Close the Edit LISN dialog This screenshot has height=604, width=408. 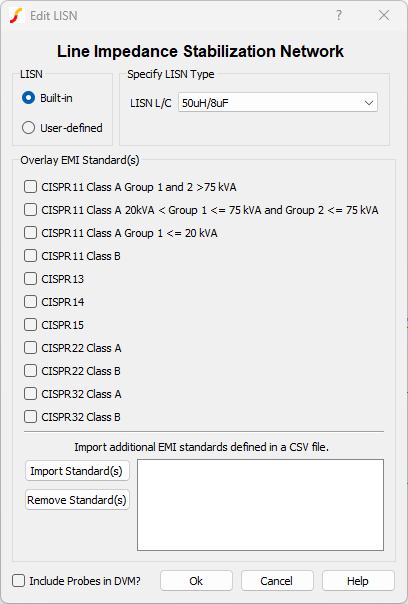[384, 15]
